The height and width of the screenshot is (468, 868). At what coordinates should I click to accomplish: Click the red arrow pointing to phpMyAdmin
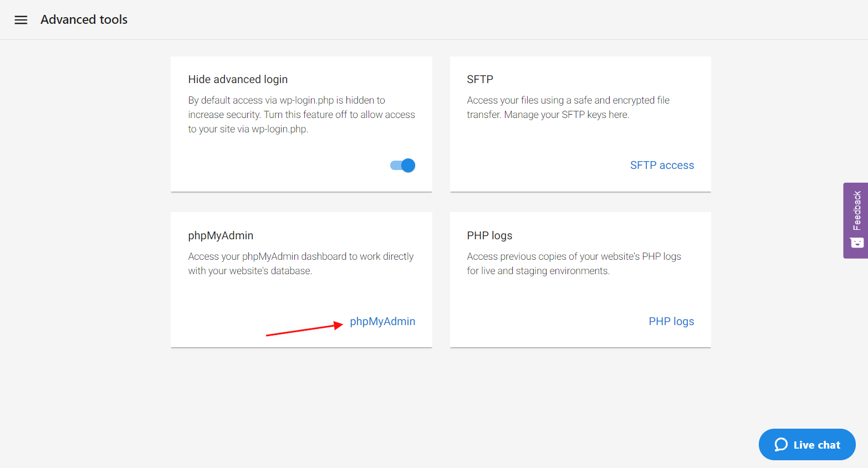click(305, 329)
